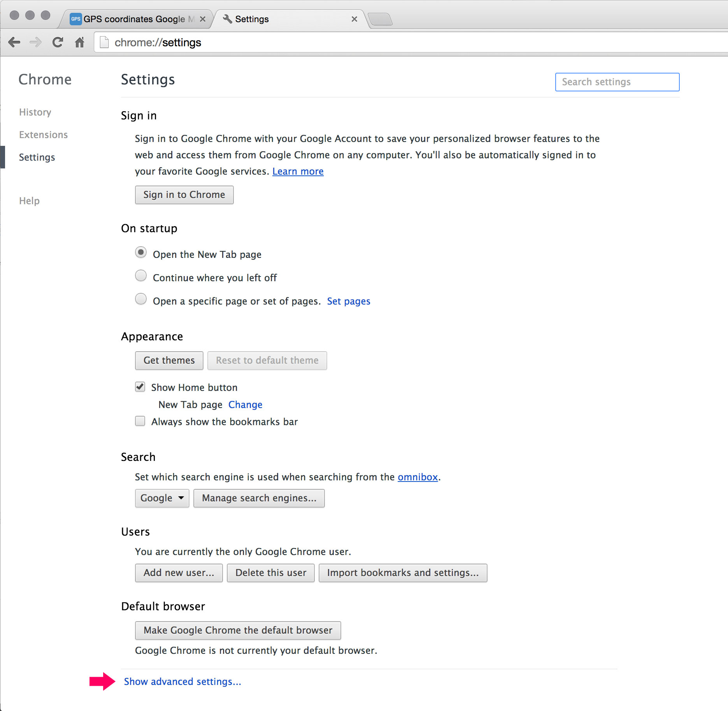Image resolution: width=728 pixels, height=711 pixels.
Task: Expand the Google search engine dropdown
Action: 162,498
